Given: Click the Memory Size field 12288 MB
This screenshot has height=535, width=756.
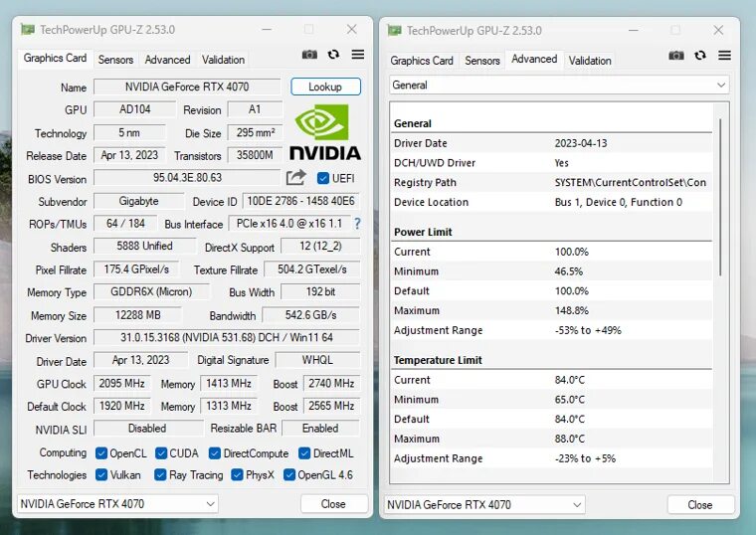Looking at the screenshot, I should (x=138, y=315).
